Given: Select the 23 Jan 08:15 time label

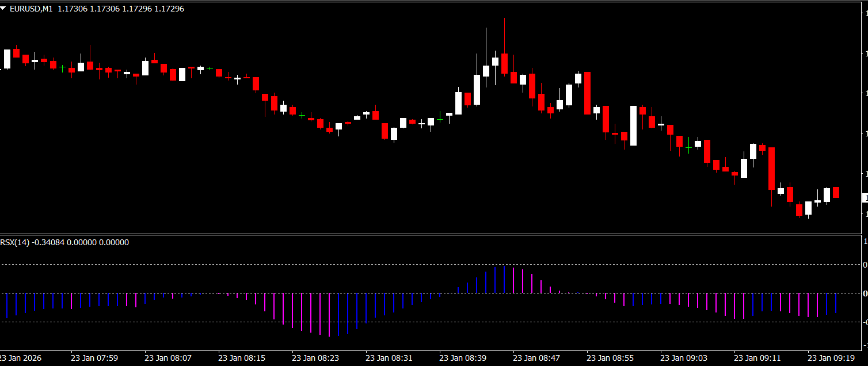Looking at the screenshot, I should tap(242, 358).
